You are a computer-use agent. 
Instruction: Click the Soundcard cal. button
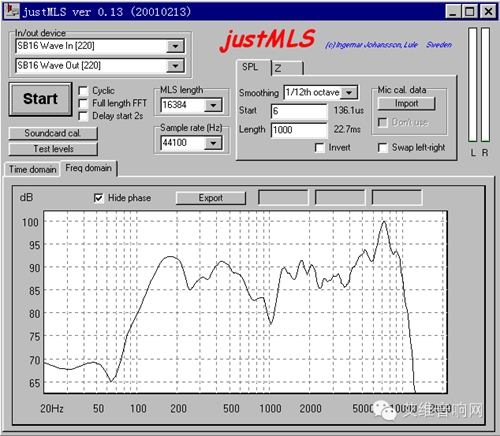(53, 133)
